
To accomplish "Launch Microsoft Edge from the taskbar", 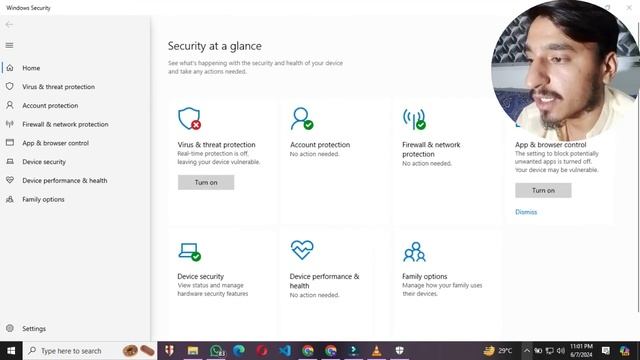I will tap(239, 351).
